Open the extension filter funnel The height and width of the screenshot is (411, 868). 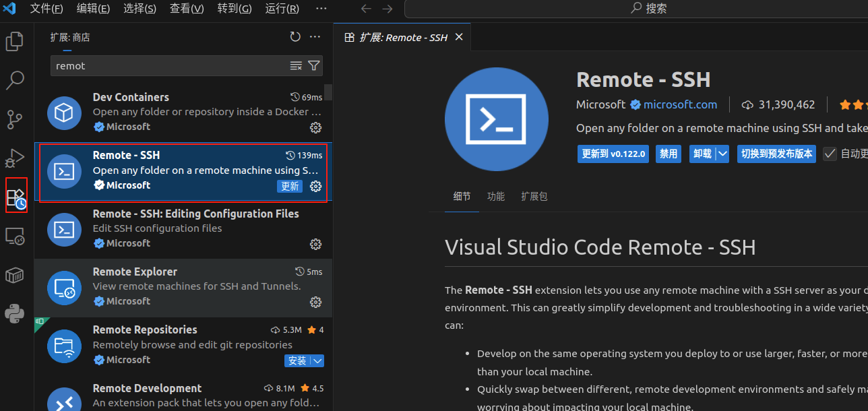[313, 65]
